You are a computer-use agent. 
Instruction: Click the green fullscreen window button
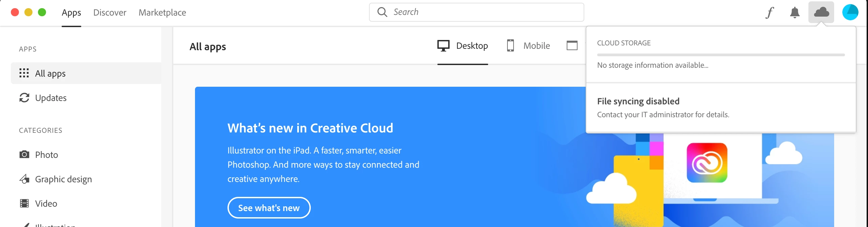[x=42, y=12]
